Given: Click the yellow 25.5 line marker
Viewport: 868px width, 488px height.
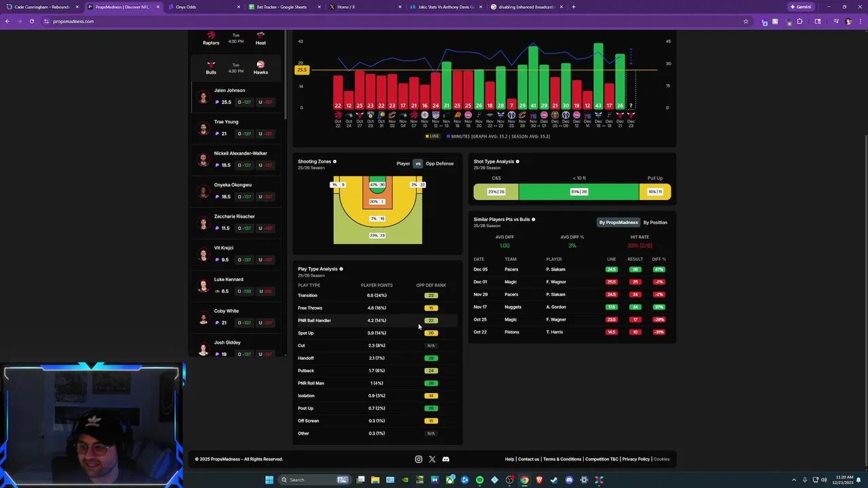Looking at the screenshot, I should point(302,70).
